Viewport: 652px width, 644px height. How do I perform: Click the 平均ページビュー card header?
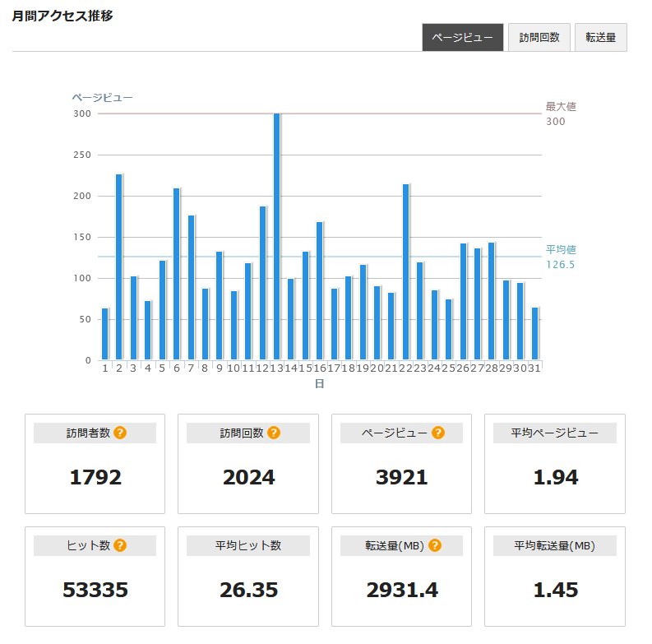click(555, 433)
